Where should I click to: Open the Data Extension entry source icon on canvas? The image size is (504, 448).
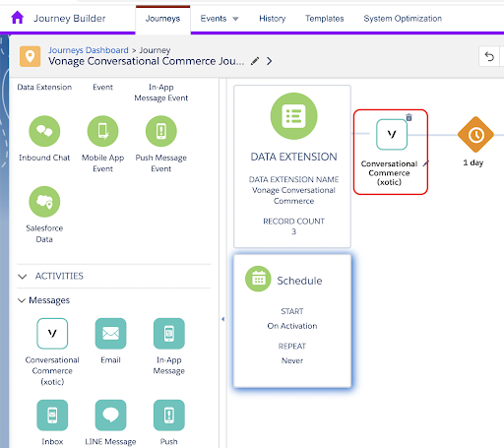[293, 116]
